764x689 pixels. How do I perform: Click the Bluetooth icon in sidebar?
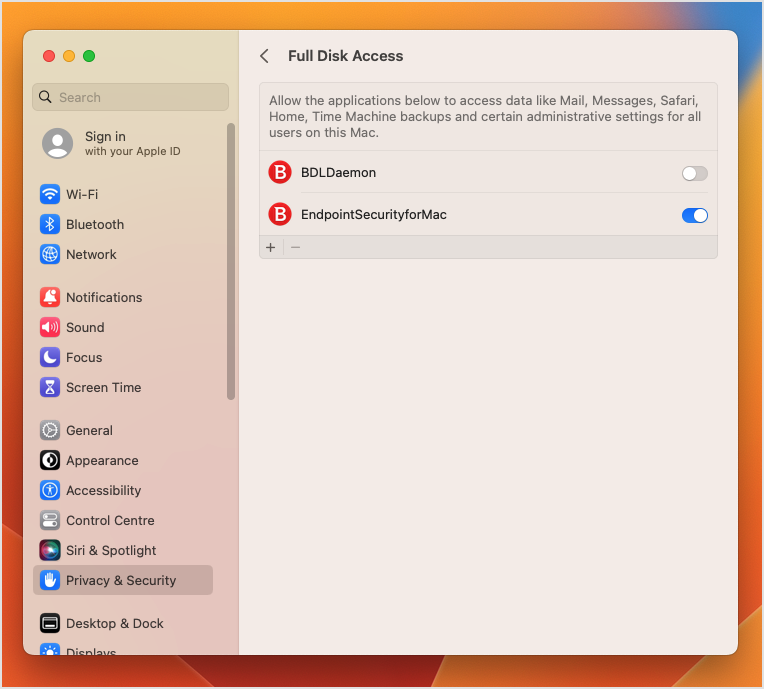tap(50, 225)
